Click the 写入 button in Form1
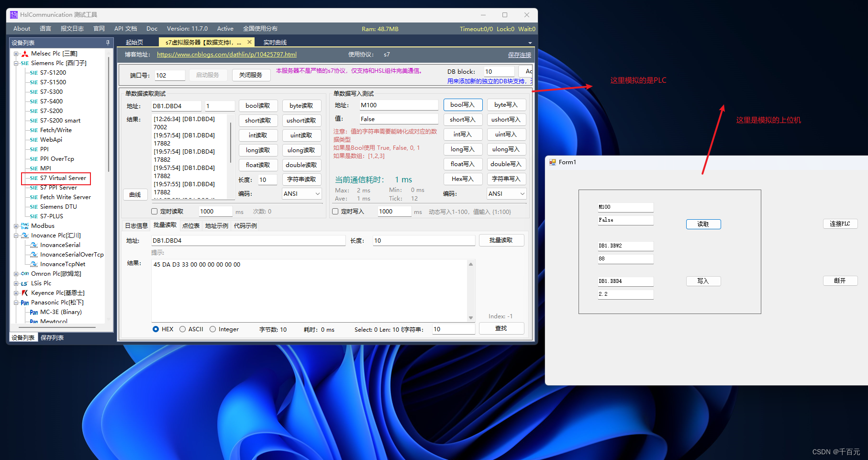This screenshot has width=868, height=460. pos(703,281)
